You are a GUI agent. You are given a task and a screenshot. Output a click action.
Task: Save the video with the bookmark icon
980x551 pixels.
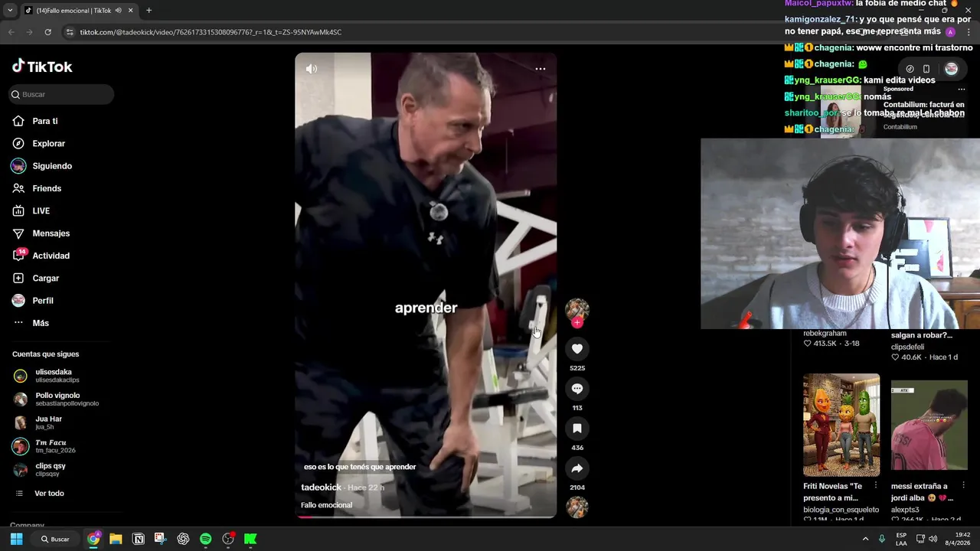pyautogui.click(x=577, y=429)
